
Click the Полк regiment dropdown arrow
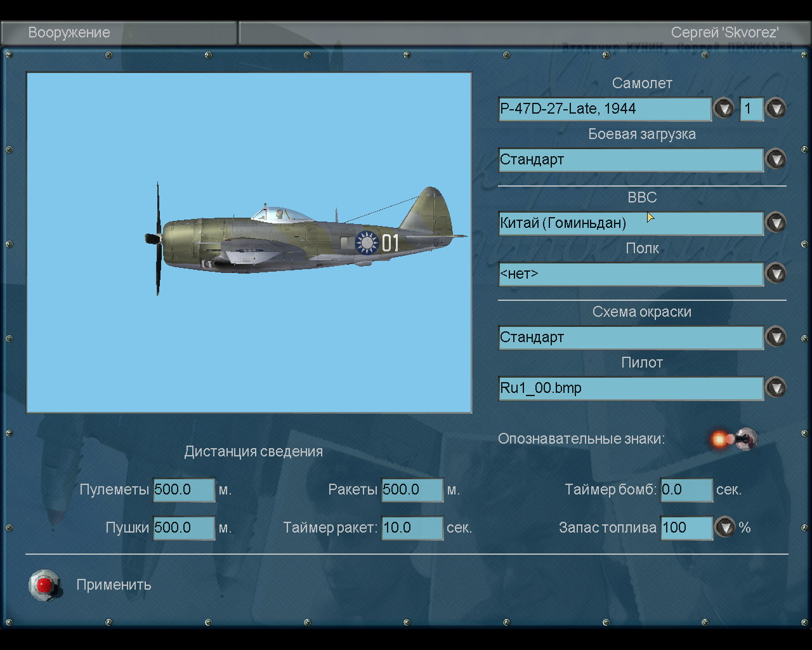[x=775, y=274]
